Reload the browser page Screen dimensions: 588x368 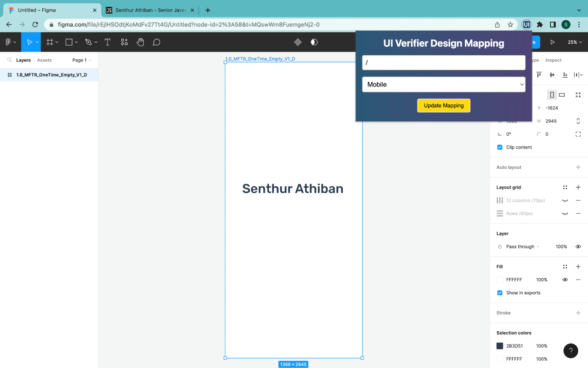[35, 24]
